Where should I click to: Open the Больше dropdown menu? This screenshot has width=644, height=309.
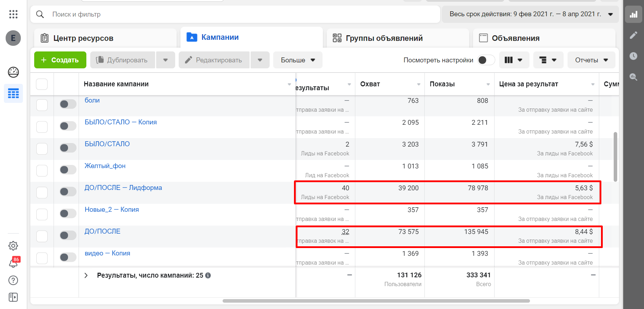pos(298,60)
